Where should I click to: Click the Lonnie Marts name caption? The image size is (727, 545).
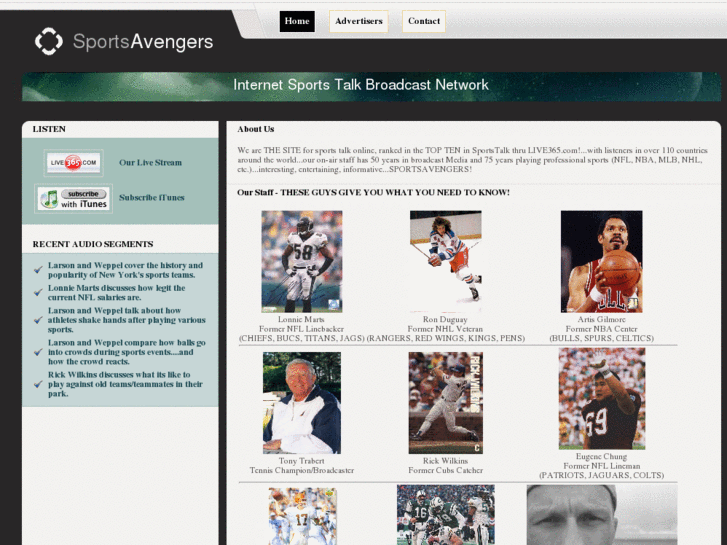(x=301, y=319)
